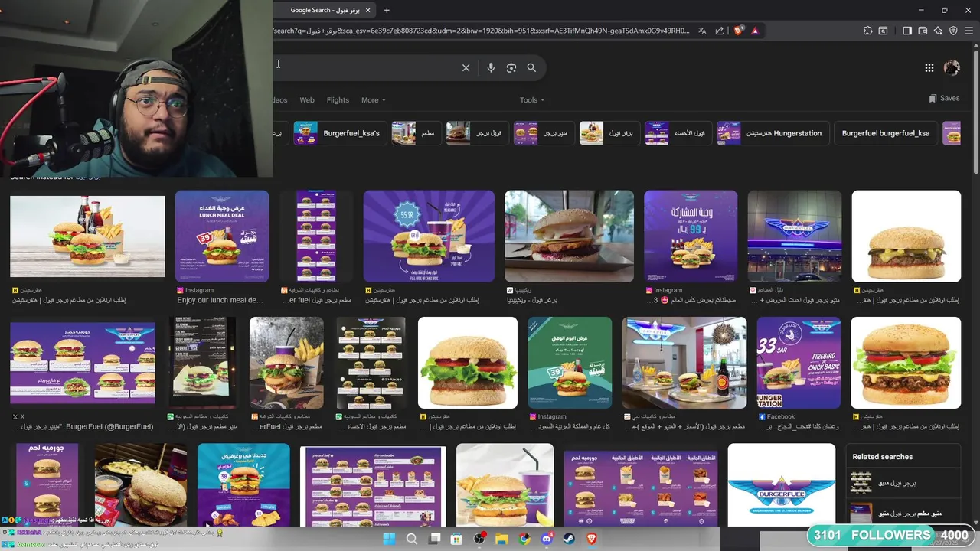The image size is (980, 551).
Task: Open Leo AI assistant sparkle icon
Action: pos(938,31)
